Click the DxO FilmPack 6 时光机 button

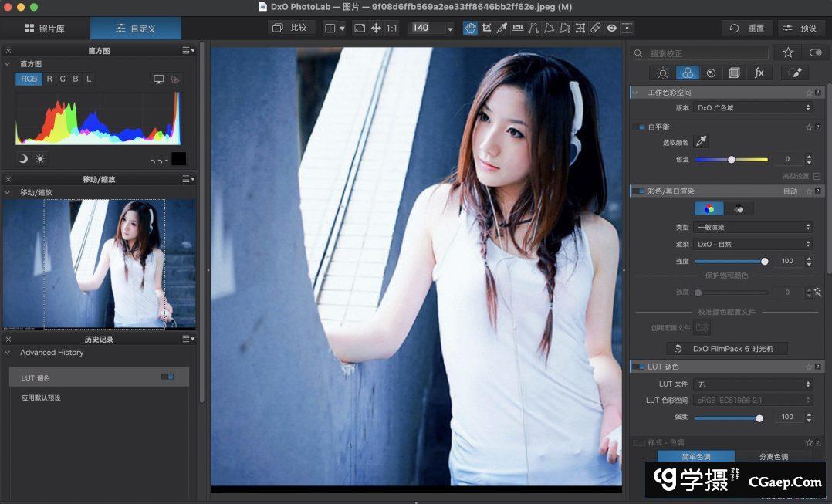click(725, 349)
